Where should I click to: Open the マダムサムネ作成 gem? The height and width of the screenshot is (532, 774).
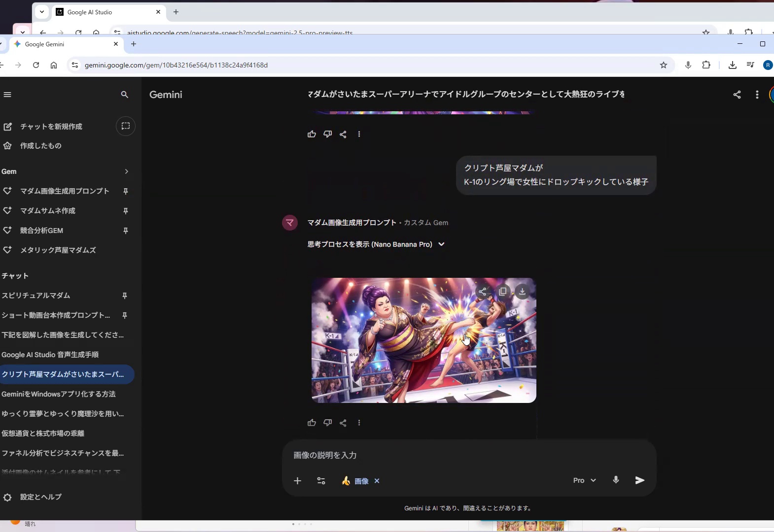coord(47,211)
